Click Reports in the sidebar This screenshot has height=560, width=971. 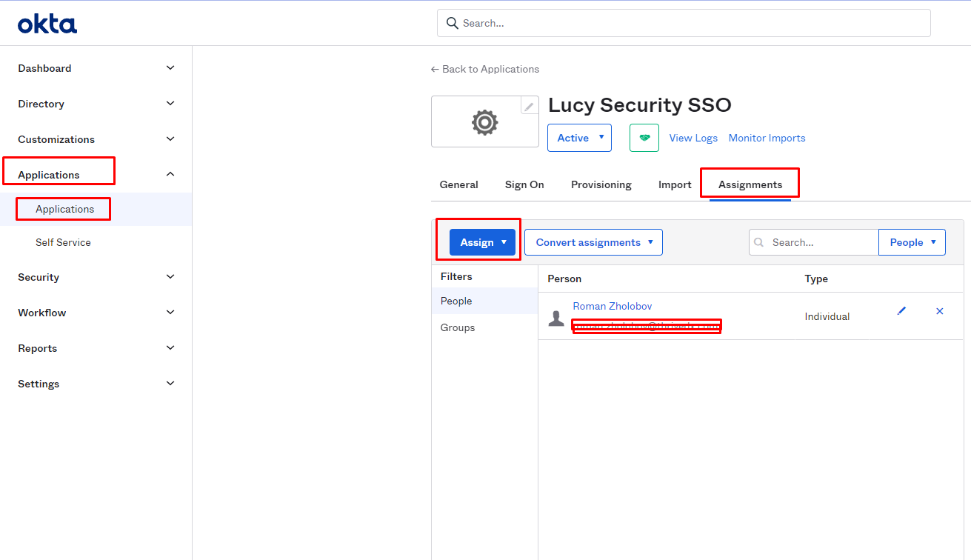tap(37, 348)
